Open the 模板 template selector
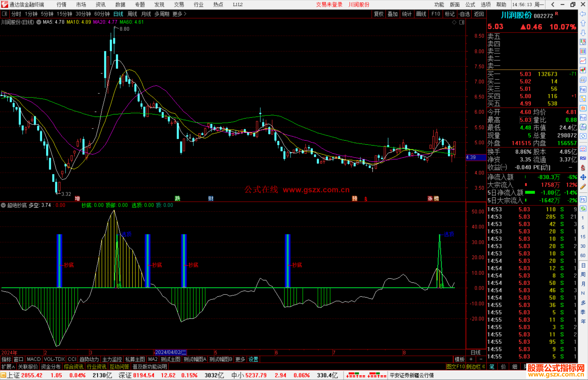The width and height of the screenshot is (588, 380). (460, 359)
